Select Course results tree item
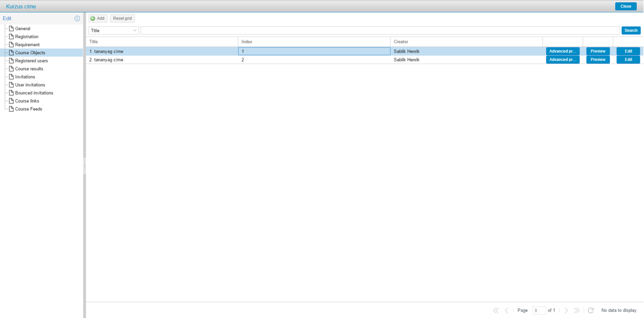This screenshot has height=318, width=644. [29, 69]
